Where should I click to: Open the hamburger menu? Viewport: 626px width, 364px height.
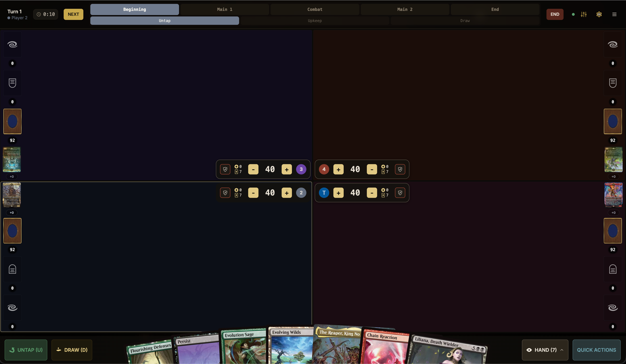click(x=614, y=14)
